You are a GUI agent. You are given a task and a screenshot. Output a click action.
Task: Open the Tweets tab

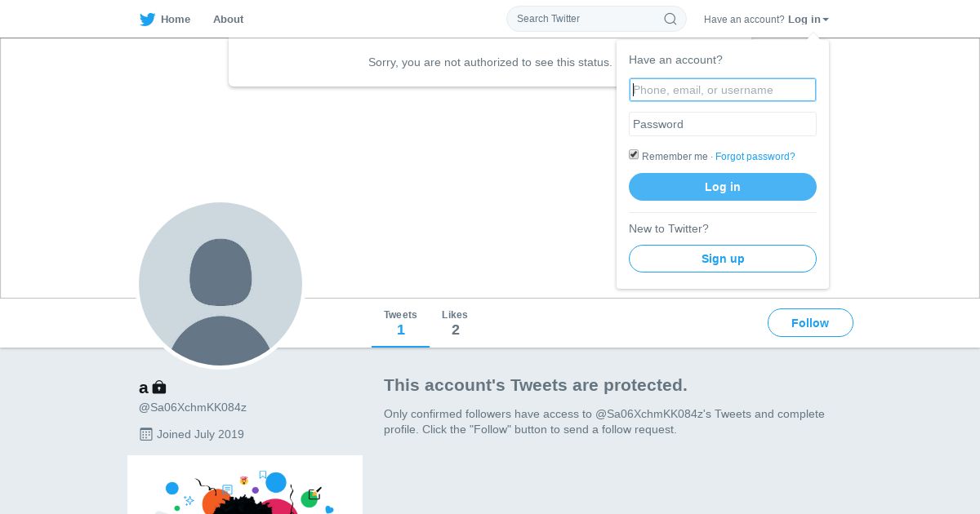400,323
